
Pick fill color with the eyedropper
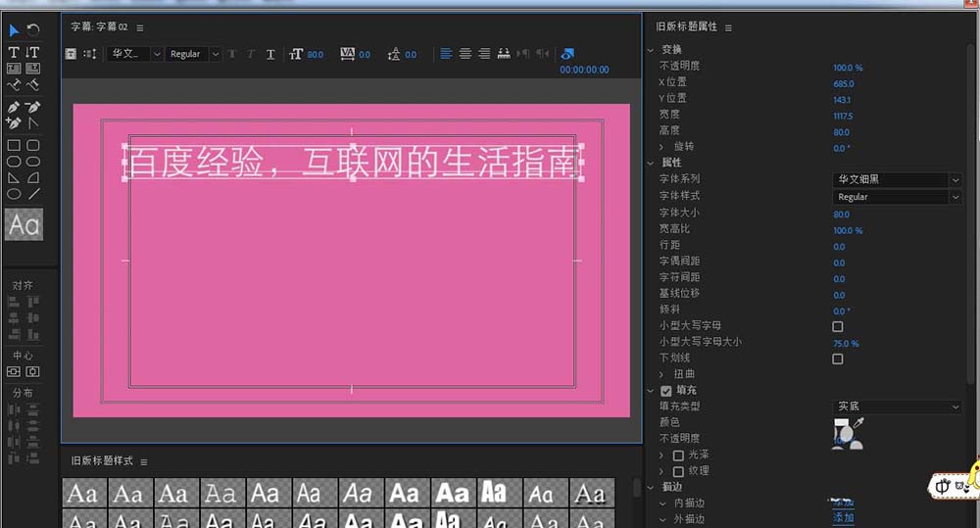pyautogui.click(x=858, y=423)
